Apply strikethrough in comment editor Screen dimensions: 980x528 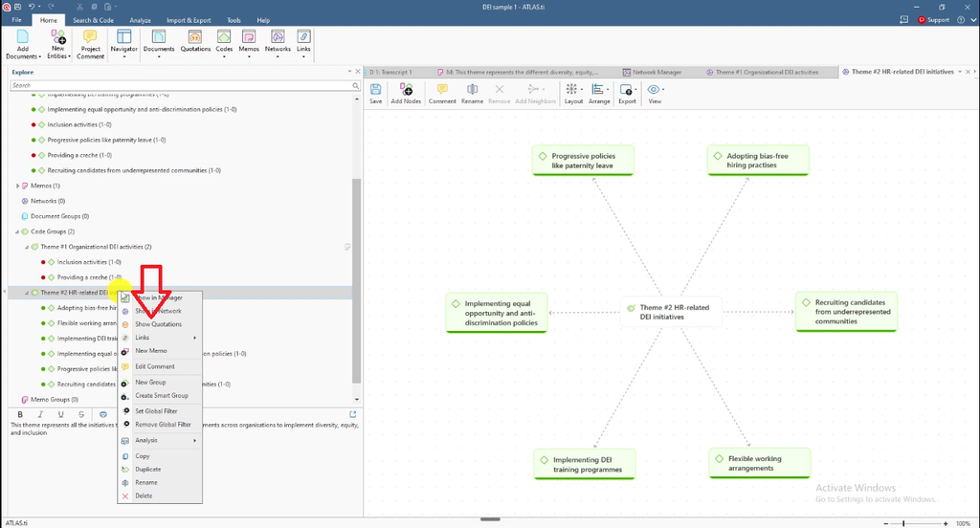coord(81,414)
